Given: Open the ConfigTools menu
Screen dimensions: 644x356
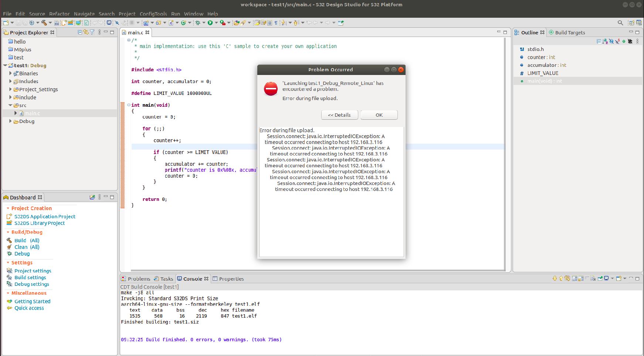Looking at the screenshot, I should 153,14.
